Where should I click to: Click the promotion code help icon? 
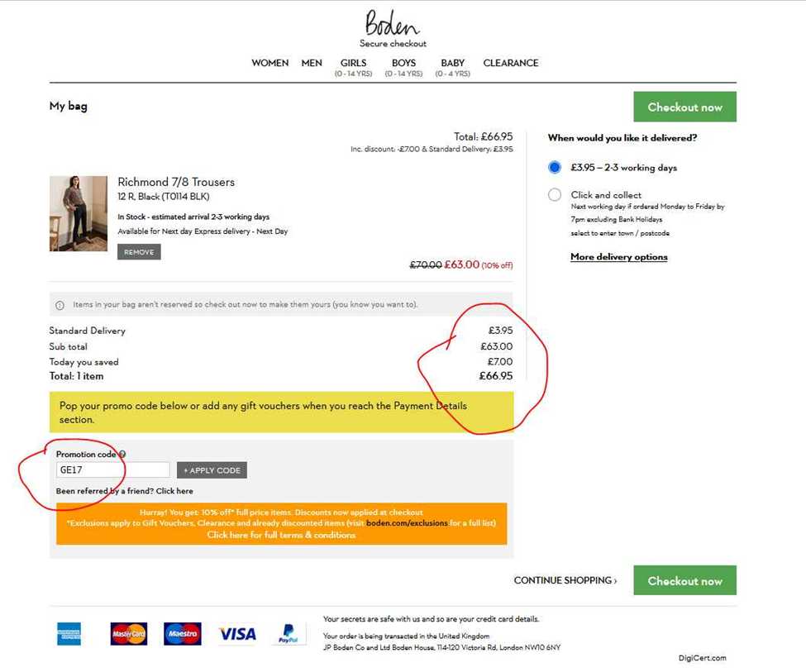[x=122, y=454]
